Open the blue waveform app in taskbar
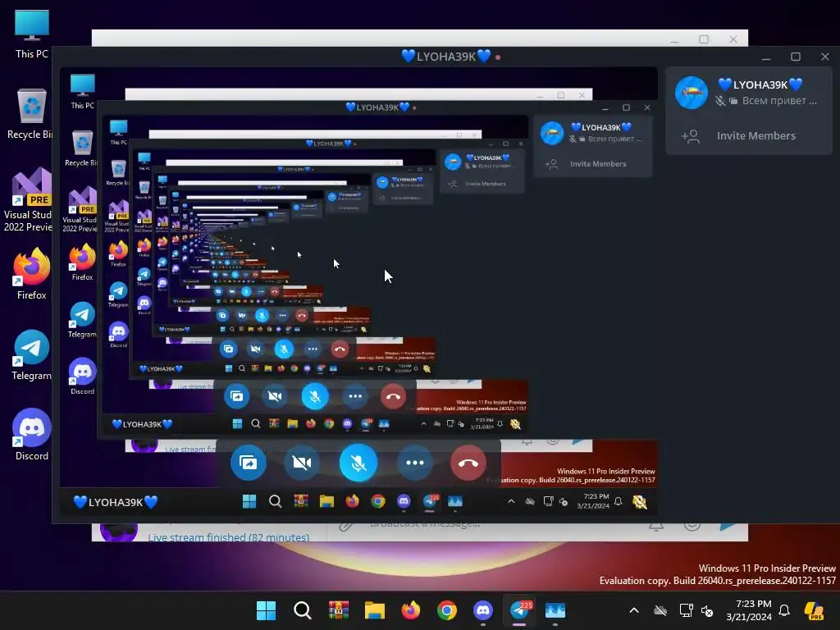The image size is (840, 630). click(555, 610)
